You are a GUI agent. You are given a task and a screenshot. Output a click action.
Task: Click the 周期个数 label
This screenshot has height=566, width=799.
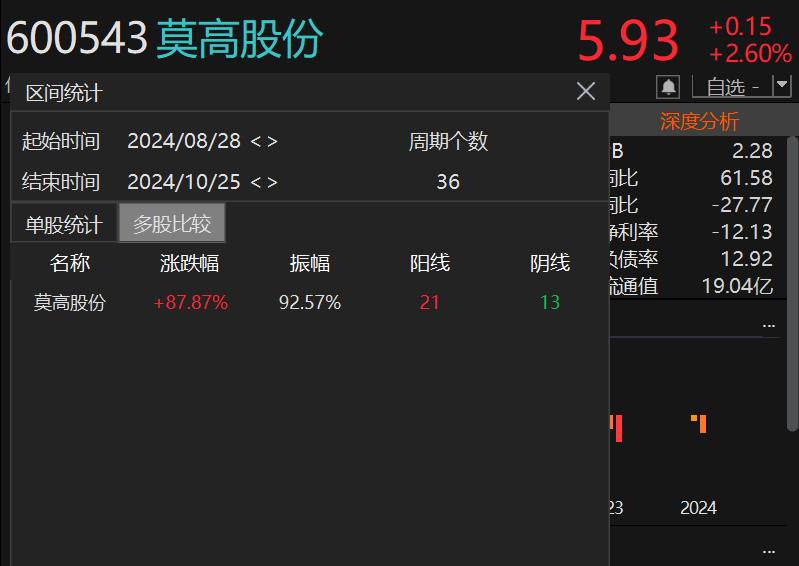pos(448,141)
